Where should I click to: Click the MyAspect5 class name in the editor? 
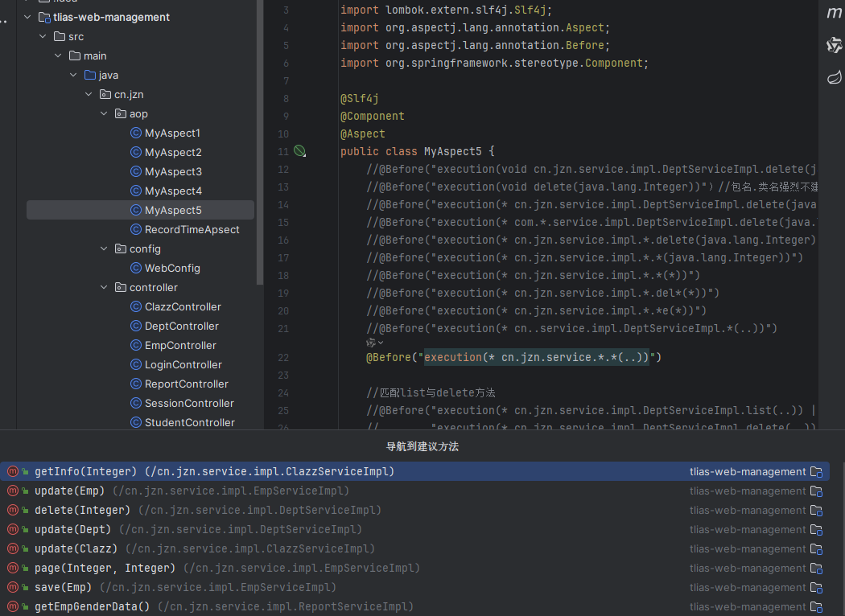coord(452,152)
